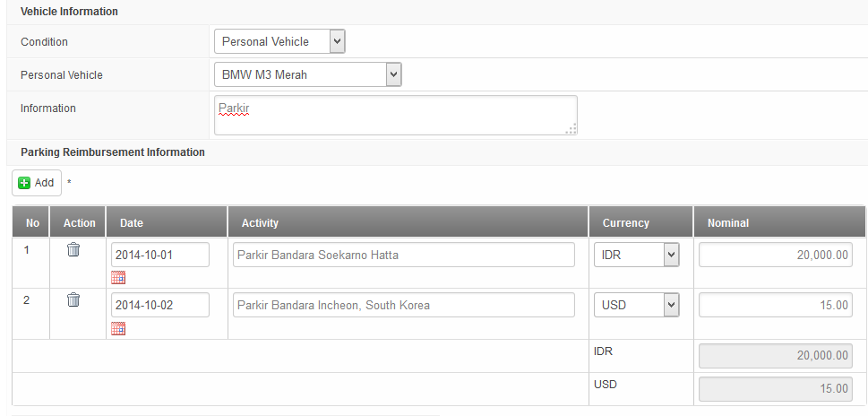This screenshot has width=868, height=416.
Task: Open the IDR currency dropdown in row 1
Action: (636, 255)
